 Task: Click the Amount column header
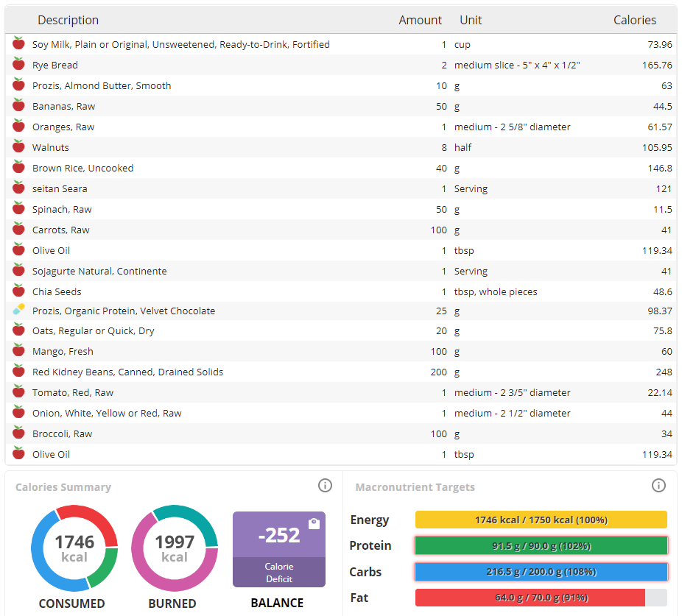pyautogui.click(x=420, y=21)
